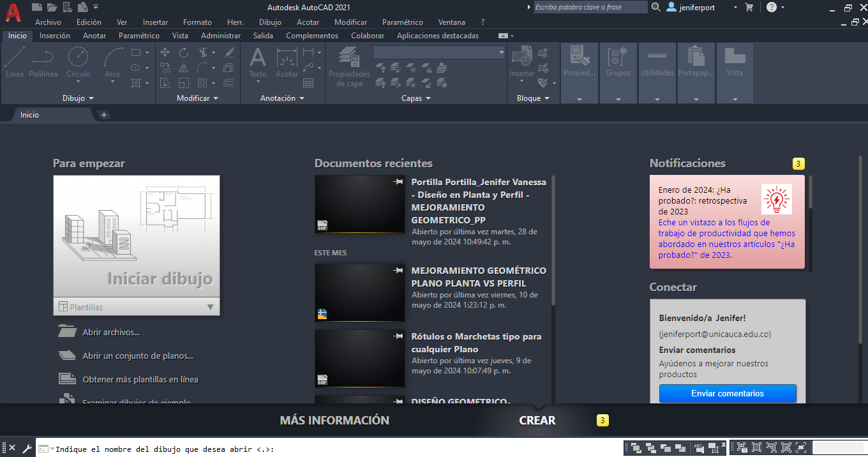The height and width of the screenshot is (457, 868).
Task: Switch to the Insersión ribbon tab
Action: click(x=55, y=36)
